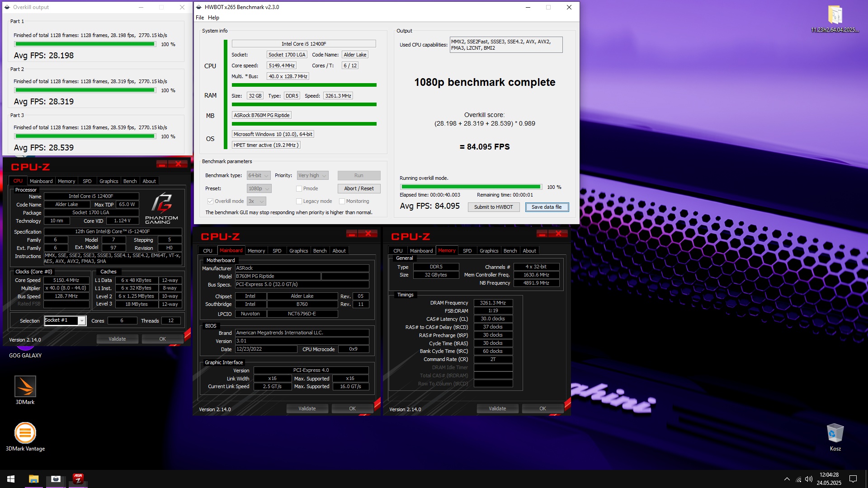868x488 pixels.
Task: Click Validate in CPU-Z Memory window
Action: [497, 408]
